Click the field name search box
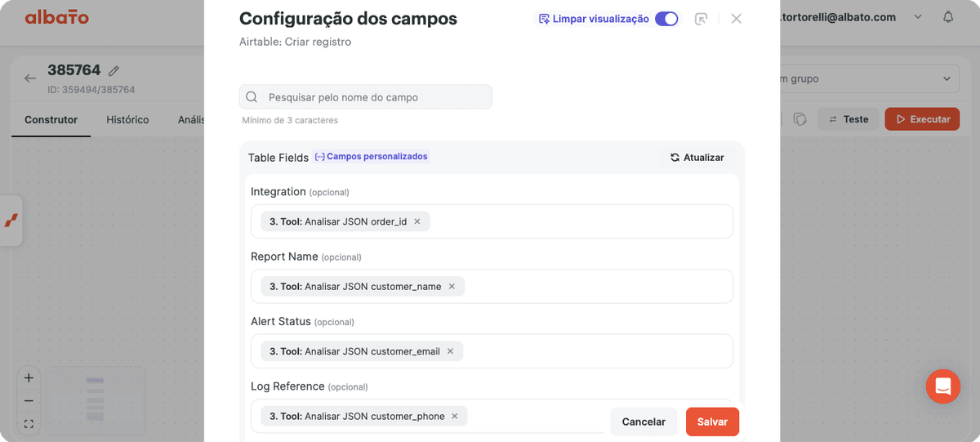980x442 pixels. click(366, 97)
